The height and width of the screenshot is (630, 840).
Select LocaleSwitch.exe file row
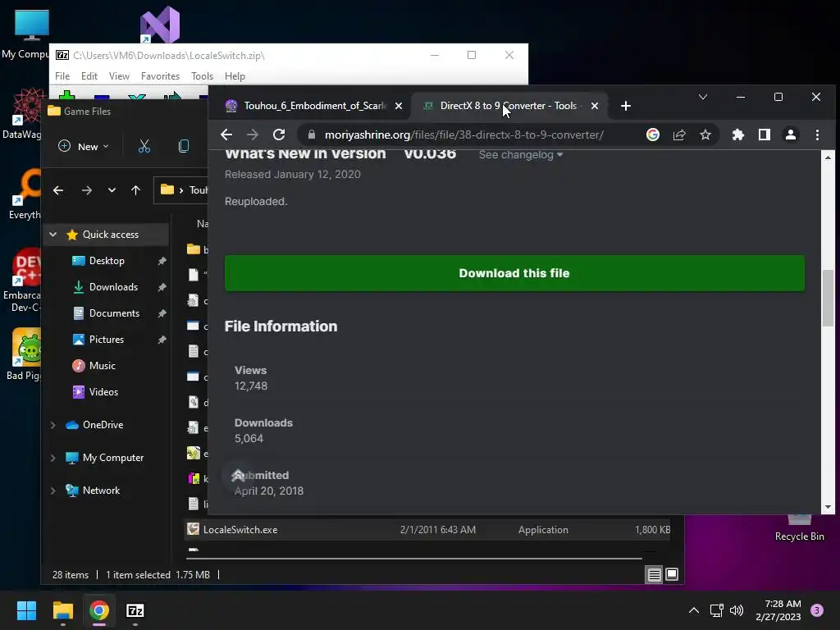coord(427,530)
